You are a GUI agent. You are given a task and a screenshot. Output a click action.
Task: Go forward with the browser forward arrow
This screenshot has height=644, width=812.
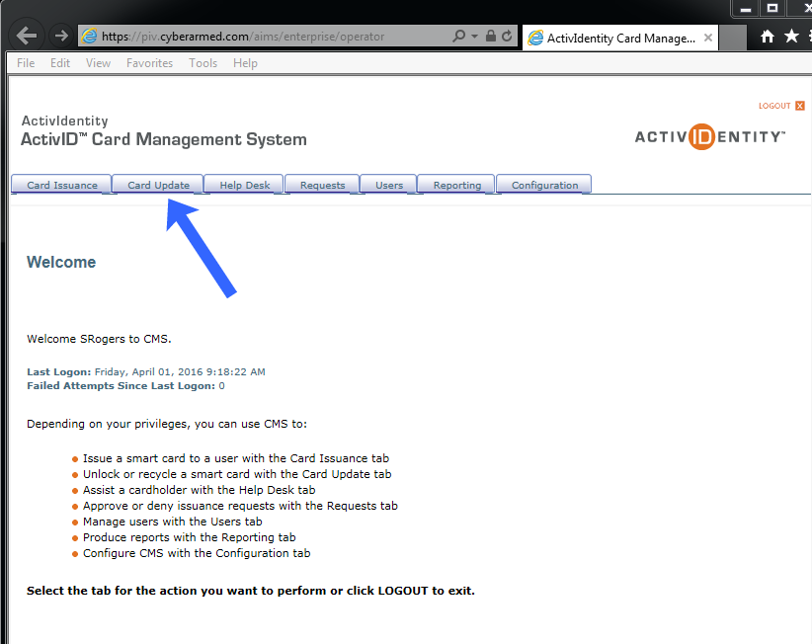click(61, 36)
